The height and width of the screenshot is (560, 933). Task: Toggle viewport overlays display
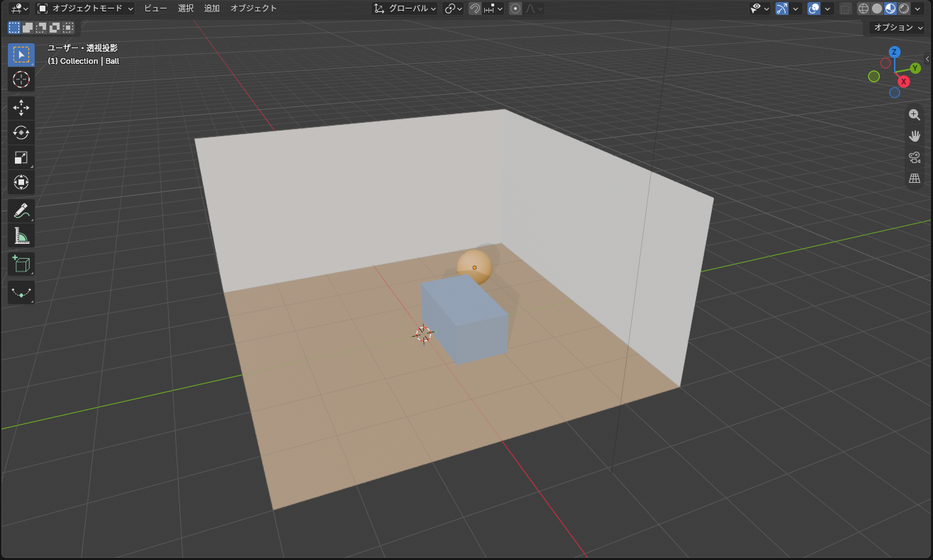click(x=814, y=9)
